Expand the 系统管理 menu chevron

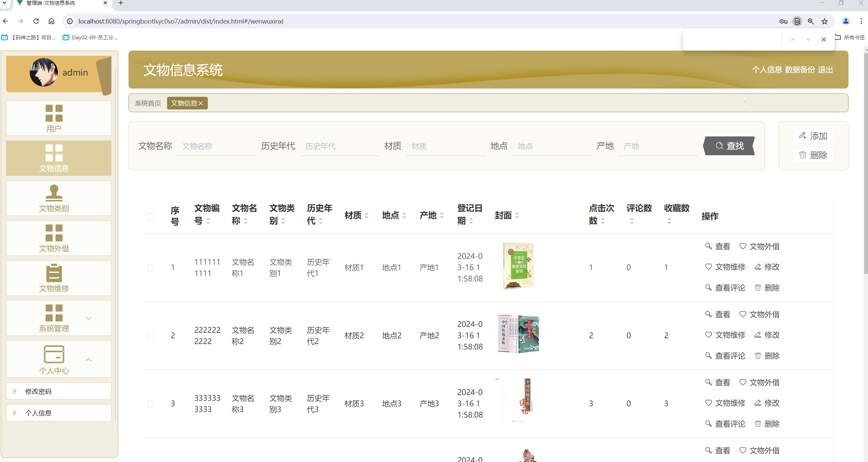[89, 318]
